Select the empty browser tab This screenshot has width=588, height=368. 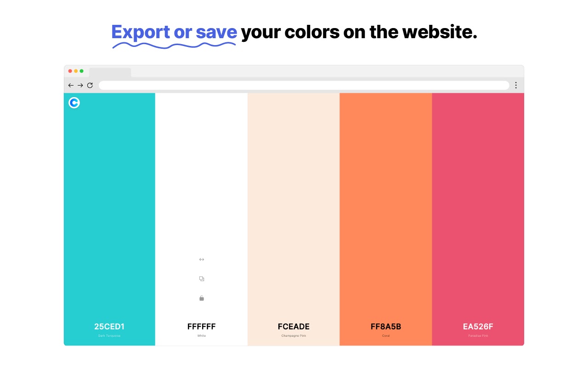(x=110, y=73)
